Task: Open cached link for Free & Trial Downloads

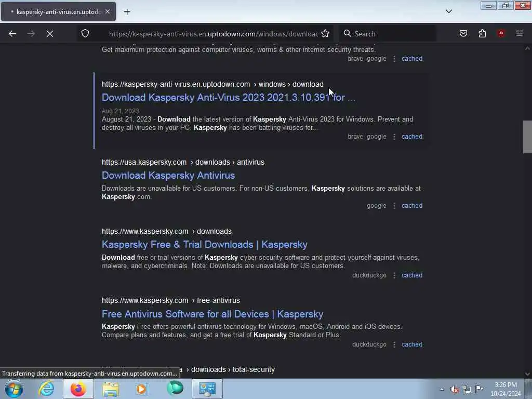Action: (x=412, y=275)
